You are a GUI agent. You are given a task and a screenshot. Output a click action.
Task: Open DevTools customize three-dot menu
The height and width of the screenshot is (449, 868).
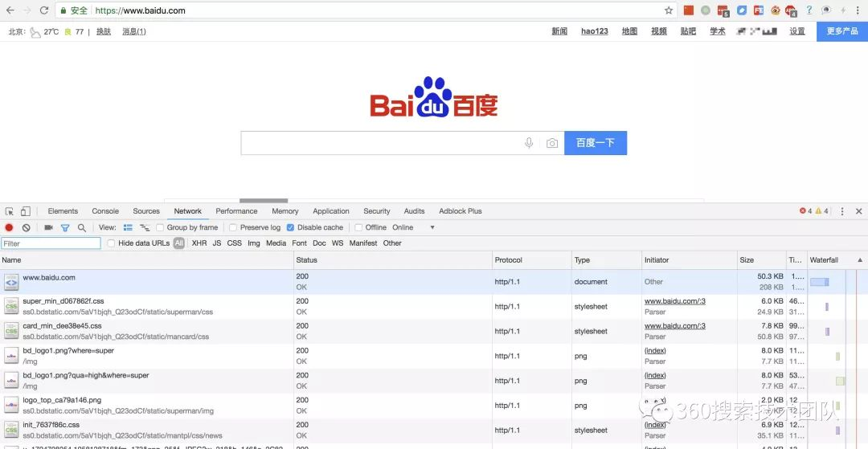click(x=842, y=211)
